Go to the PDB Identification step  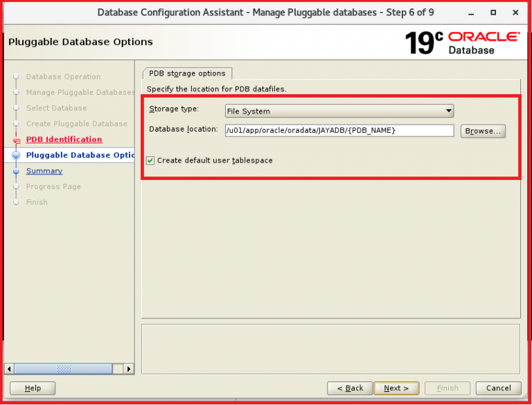click(64, 139)
